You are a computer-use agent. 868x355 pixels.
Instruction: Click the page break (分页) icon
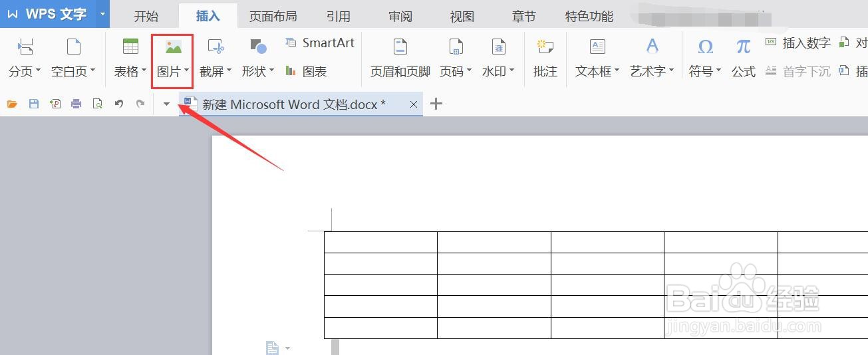(25, 47)
